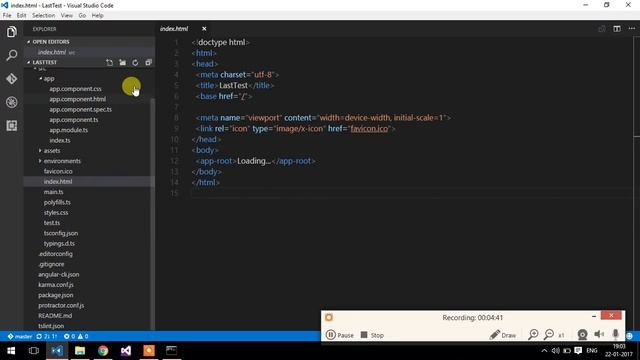Open angular-cli.json in explorer

(59, 274)
